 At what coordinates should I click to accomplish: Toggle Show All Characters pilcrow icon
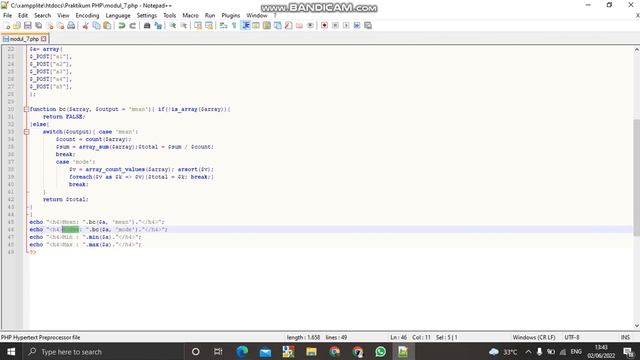[x=234, y=26]
